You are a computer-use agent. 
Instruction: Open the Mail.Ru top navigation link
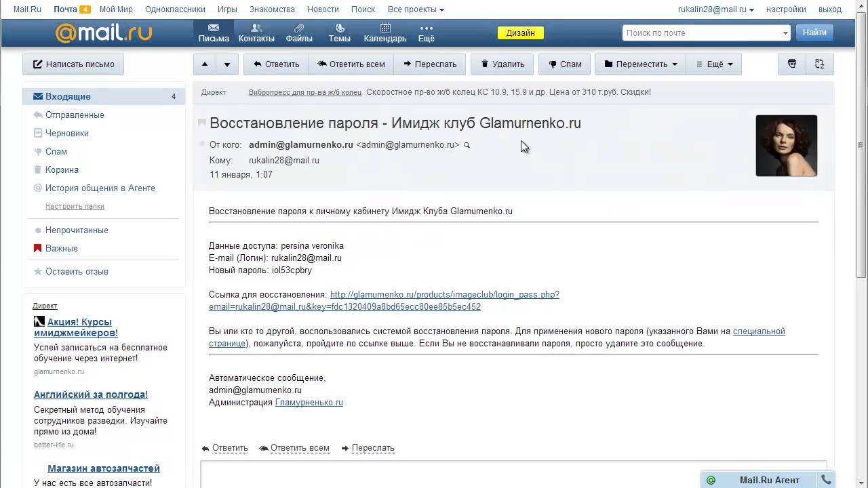[27, 9]
